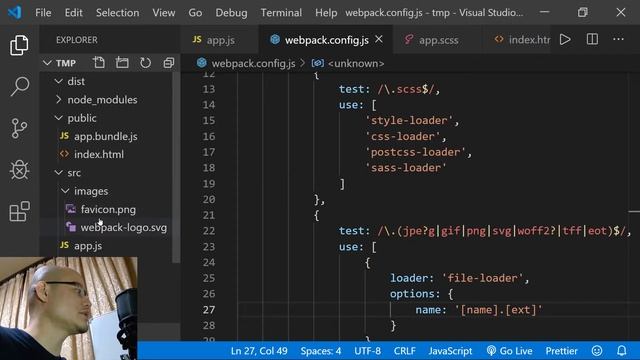The image size is (640, 360).
Task: Open the Search view icon
Action: (x=19, y=87)
